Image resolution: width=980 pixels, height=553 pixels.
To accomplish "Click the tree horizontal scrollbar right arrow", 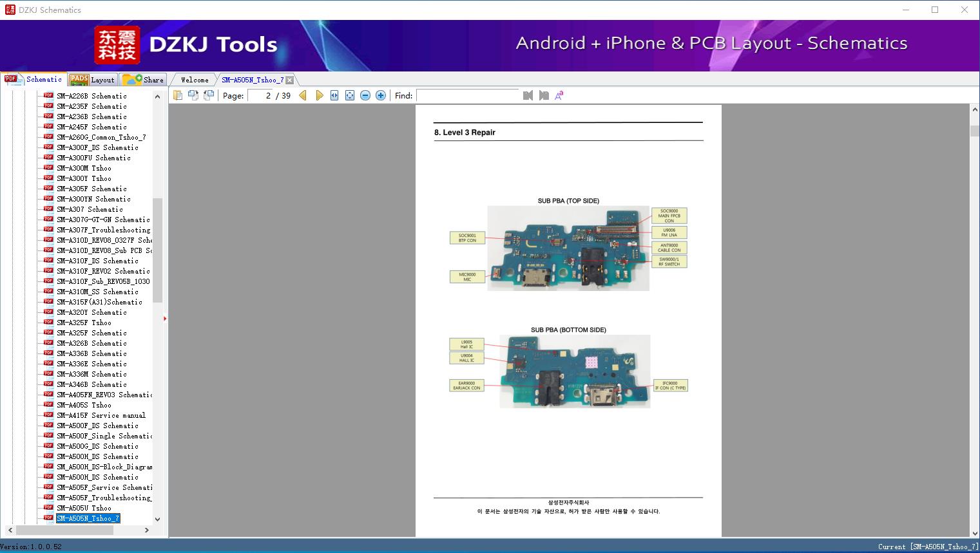I will point(147,530).
